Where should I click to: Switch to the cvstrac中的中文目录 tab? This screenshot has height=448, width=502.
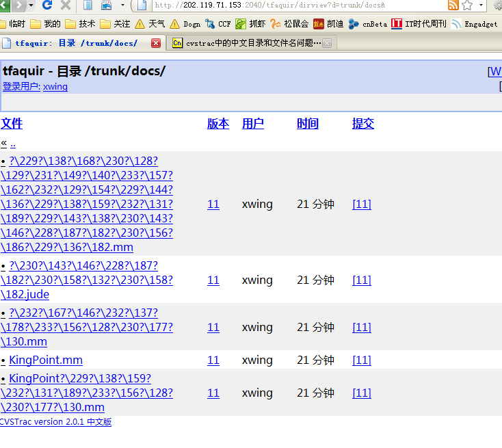[x=246, y=43]
